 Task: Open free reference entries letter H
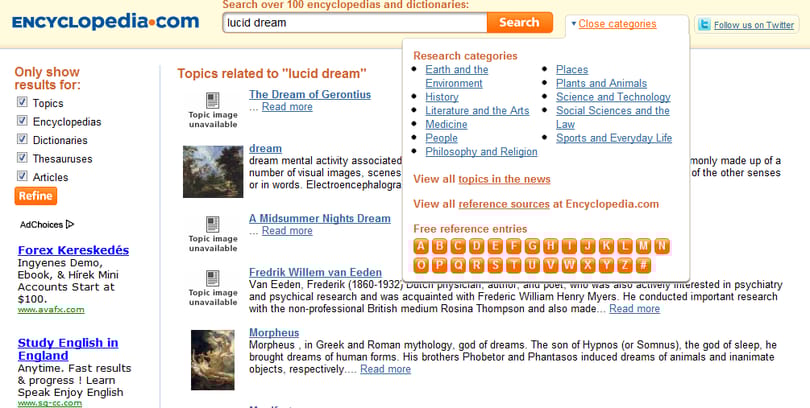(x=551, y=246)
